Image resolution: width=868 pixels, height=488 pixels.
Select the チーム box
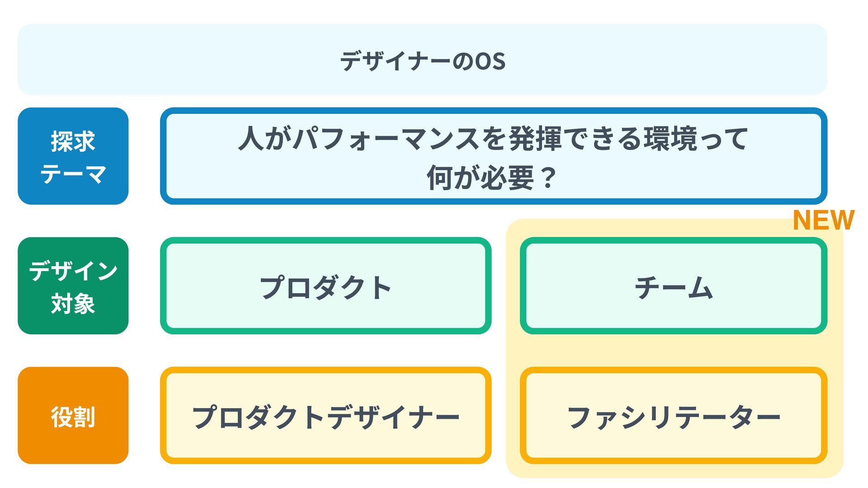tap(673, 286)
